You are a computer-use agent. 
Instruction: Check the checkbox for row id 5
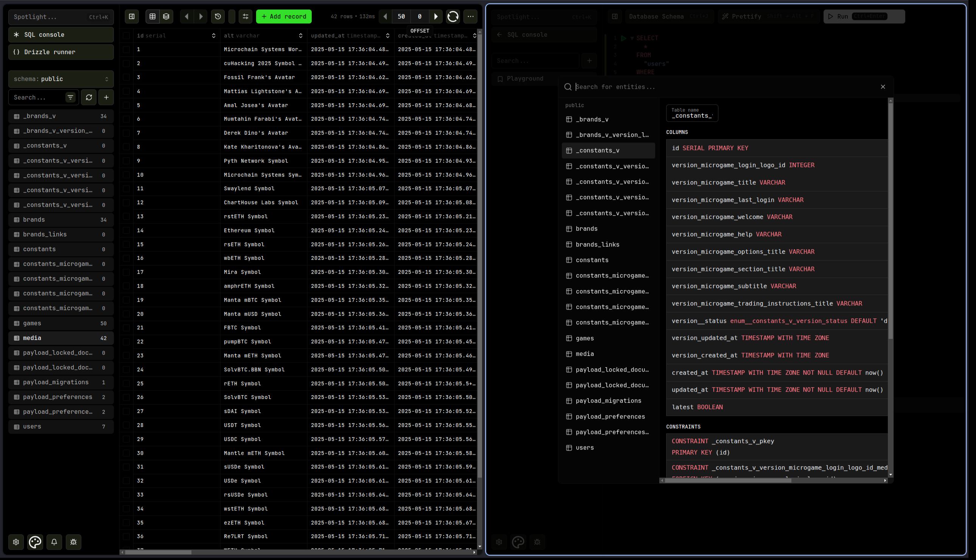click(x=126, y=105)
